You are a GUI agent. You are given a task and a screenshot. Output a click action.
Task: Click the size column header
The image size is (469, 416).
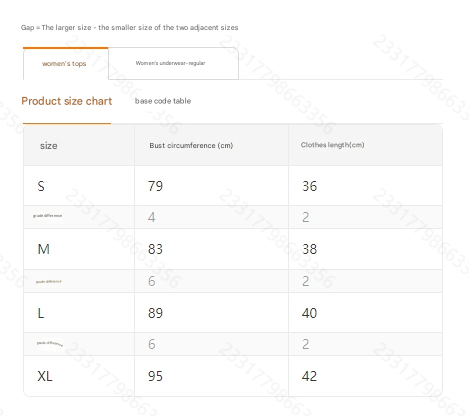coord(49,146)
